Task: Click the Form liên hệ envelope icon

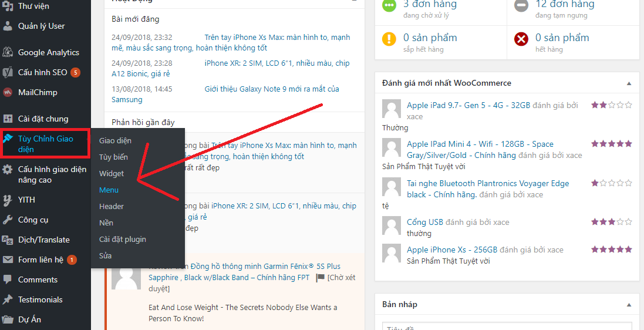Action: click(x=8, y=260)
